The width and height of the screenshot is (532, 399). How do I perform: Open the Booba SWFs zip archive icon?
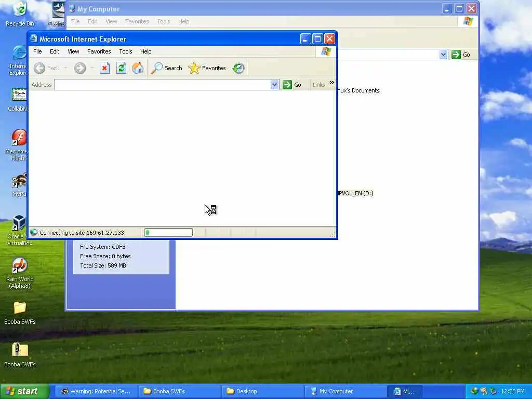point(20,355)
